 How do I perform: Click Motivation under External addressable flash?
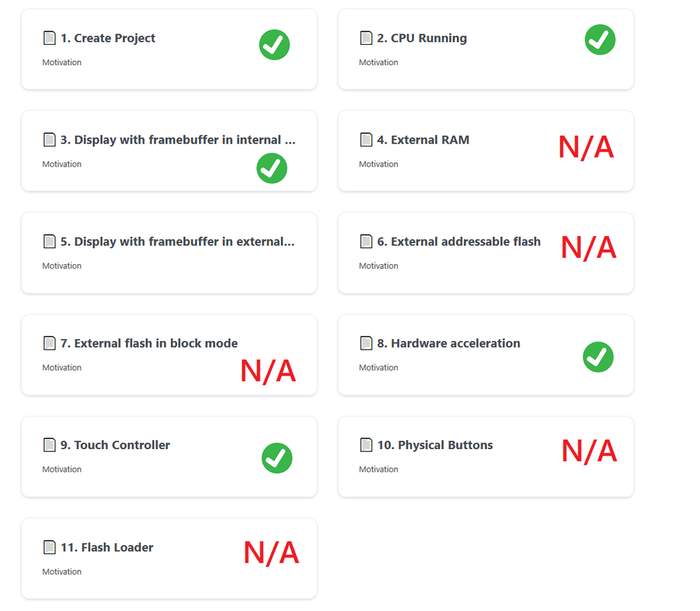378,266
